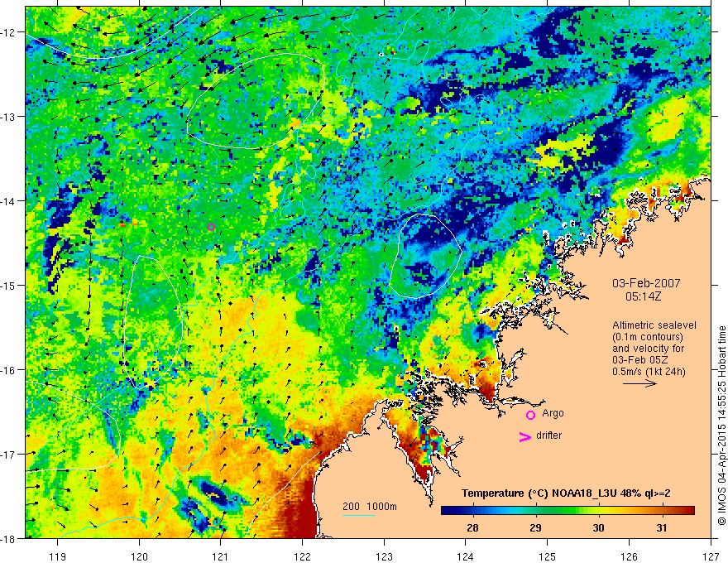Click the 28 label on the color bar
This screenshot has width=728, height=563.
click(x=472, y=527)
